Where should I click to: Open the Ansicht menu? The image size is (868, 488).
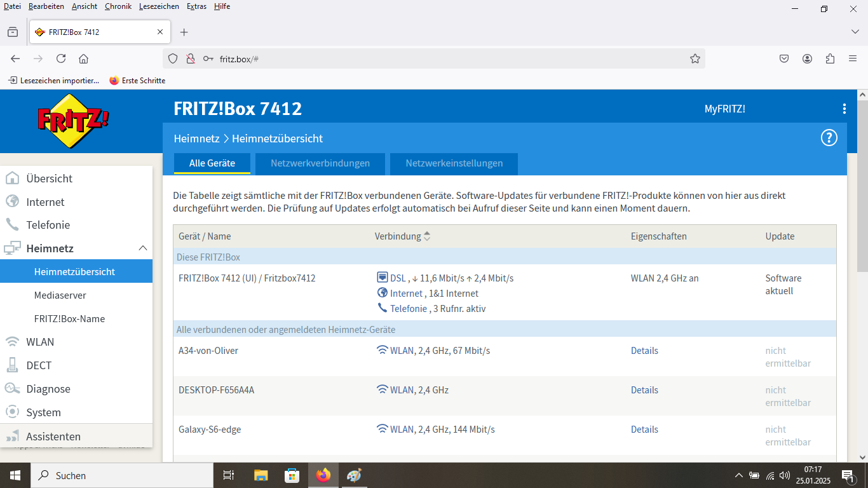85,6
